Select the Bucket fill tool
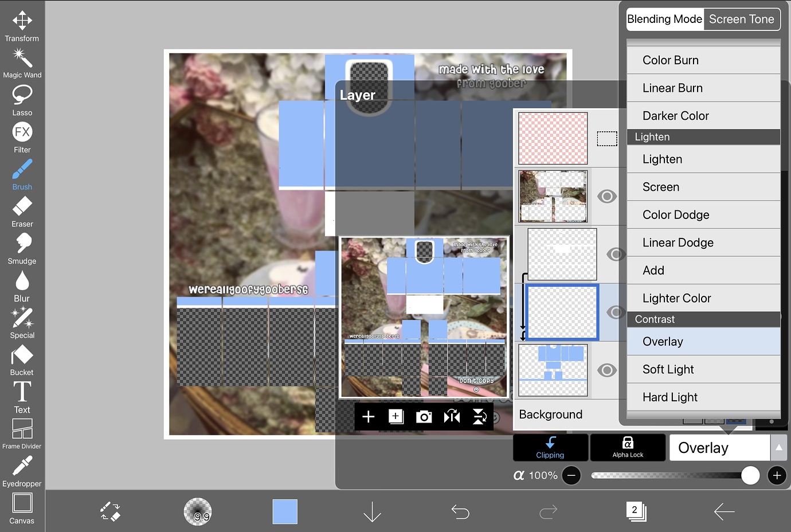The height and width of the screenshot is (532, 791). (22, 360)
